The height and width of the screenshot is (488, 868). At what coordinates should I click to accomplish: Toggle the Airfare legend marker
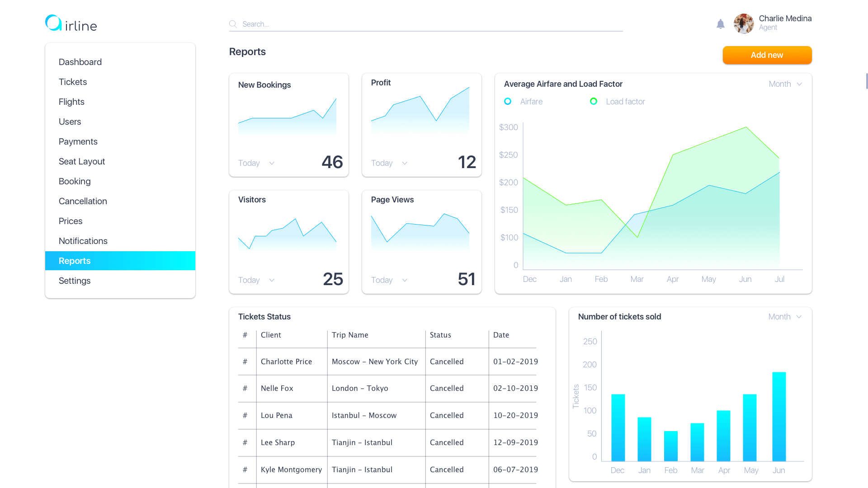508,102
